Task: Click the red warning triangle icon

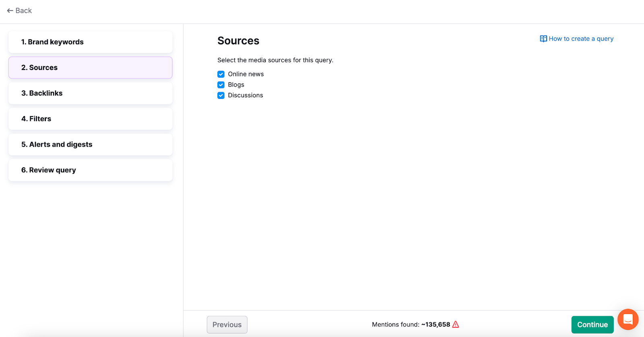Action: tap(456, 325)
